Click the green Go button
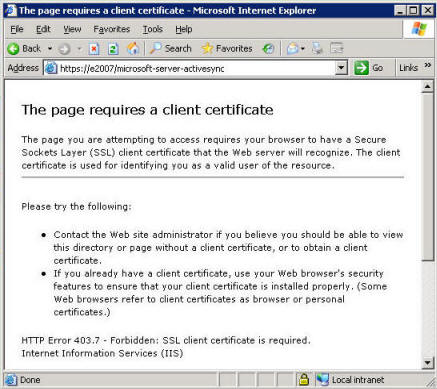The width and height of the screenshot is (437, 389). coord(369,68)
